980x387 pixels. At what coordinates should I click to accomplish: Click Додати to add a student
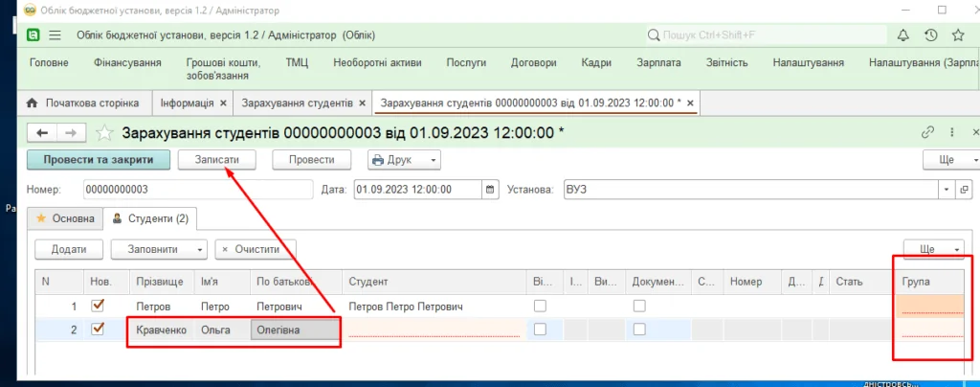[x=69, y=249]
